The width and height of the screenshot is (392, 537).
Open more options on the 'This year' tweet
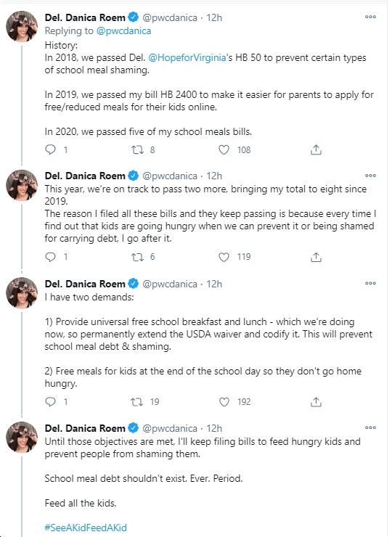[x=370, y=176]
